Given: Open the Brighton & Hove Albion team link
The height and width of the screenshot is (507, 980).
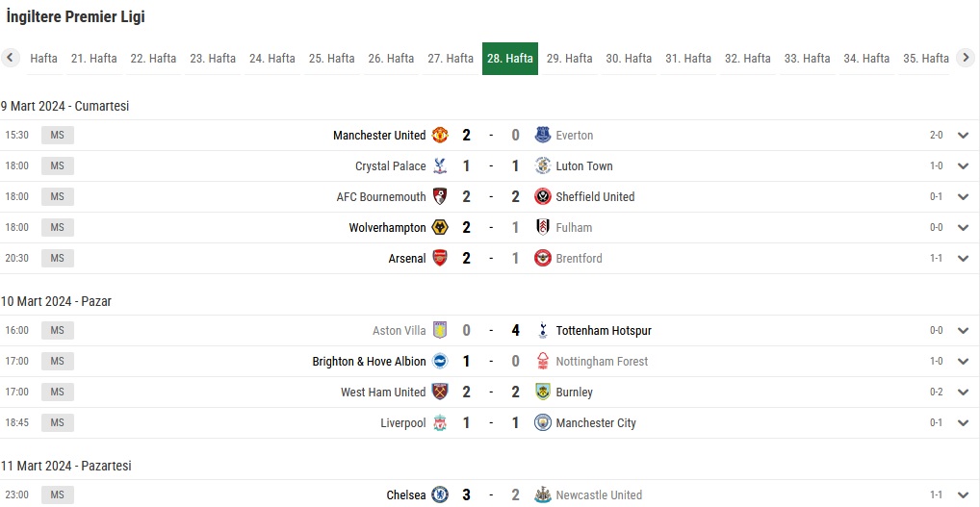Looking at the screenshot, I should (x=370, y=362).
